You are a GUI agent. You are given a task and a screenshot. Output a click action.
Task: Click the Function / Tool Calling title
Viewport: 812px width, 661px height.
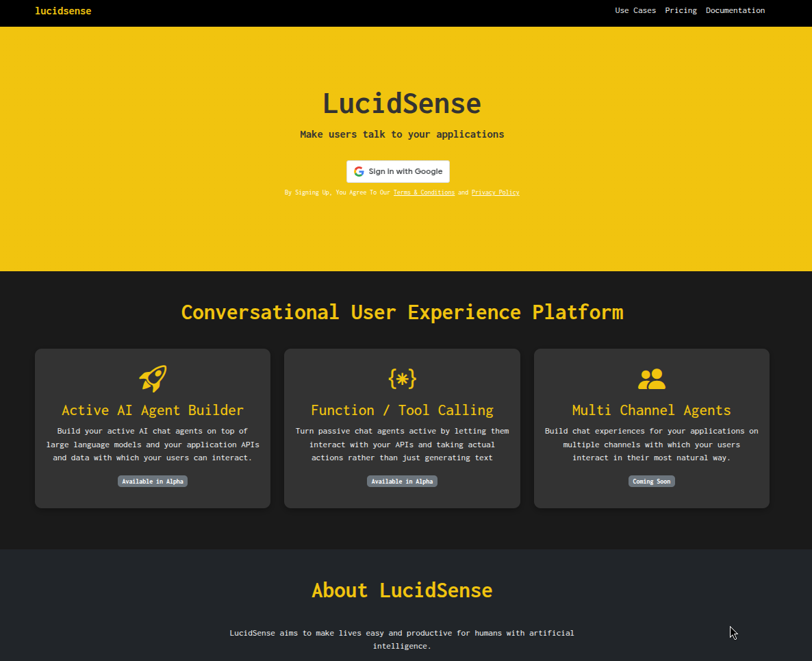402,410
